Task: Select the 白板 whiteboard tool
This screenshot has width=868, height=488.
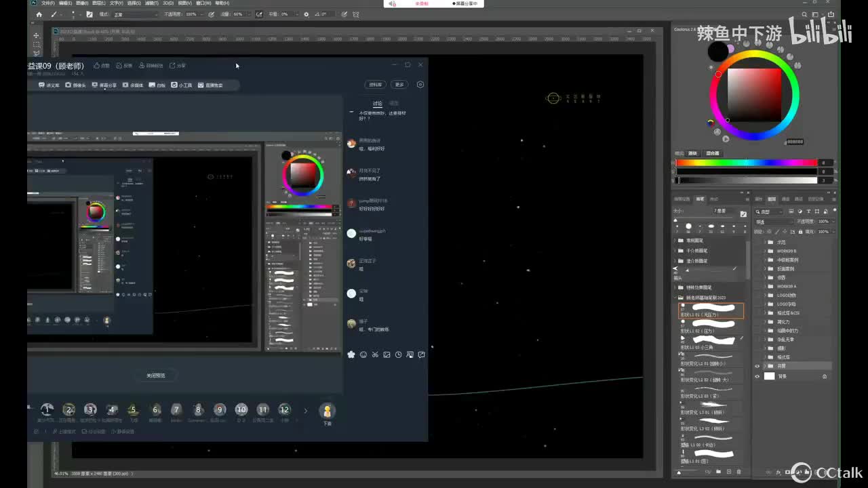Action: (x=157, y=85)
